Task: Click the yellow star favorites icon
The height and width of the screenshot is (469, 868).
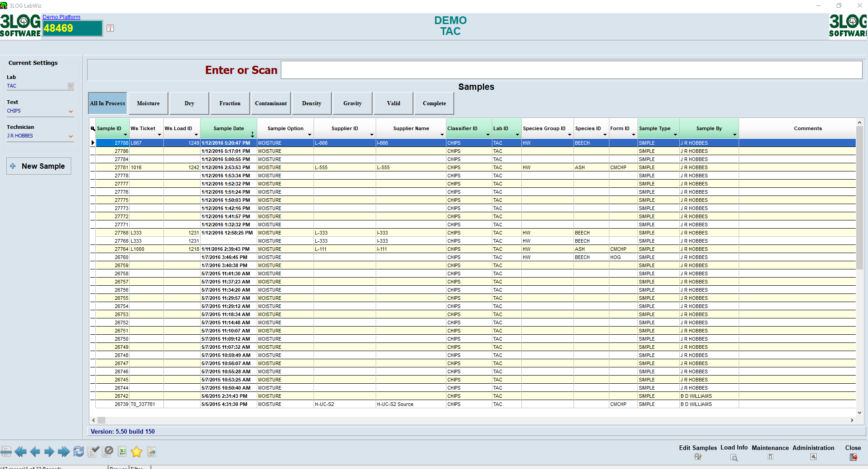Action: click(137, 451)
